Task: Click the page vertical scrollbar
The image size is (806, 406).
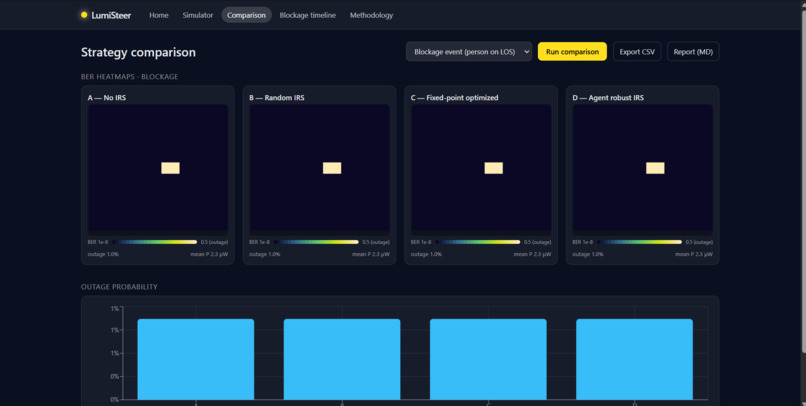Action: [x=803, y=180]
